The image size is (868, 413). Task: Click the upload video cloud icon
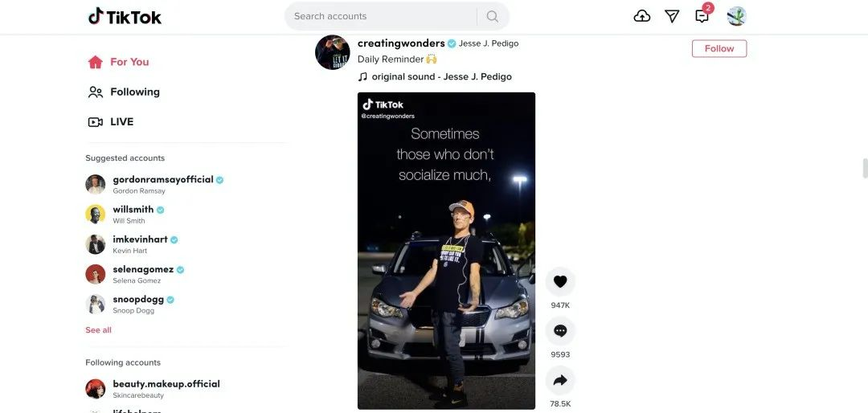[641, 16]
